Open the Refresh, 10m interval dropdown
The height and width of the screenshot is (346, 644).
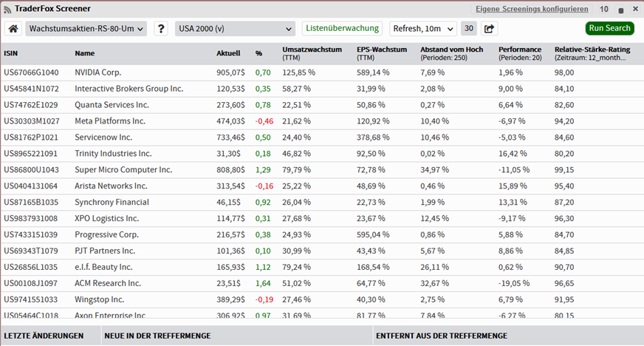tap(423, 29)
